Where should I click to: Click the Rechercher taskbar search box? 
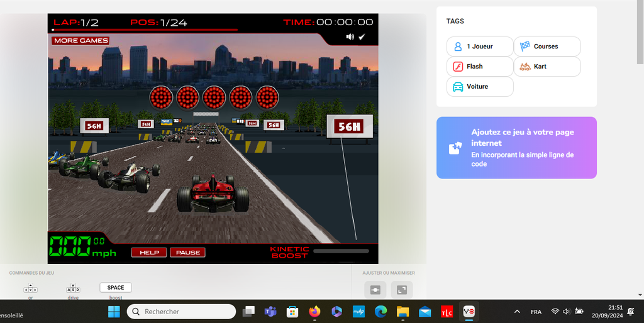181,312
